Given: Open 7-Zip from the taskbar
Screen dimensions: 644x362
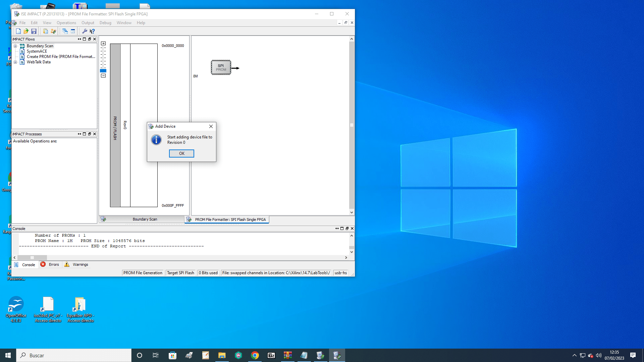Looking at the screenshot, I should (271, 355).
